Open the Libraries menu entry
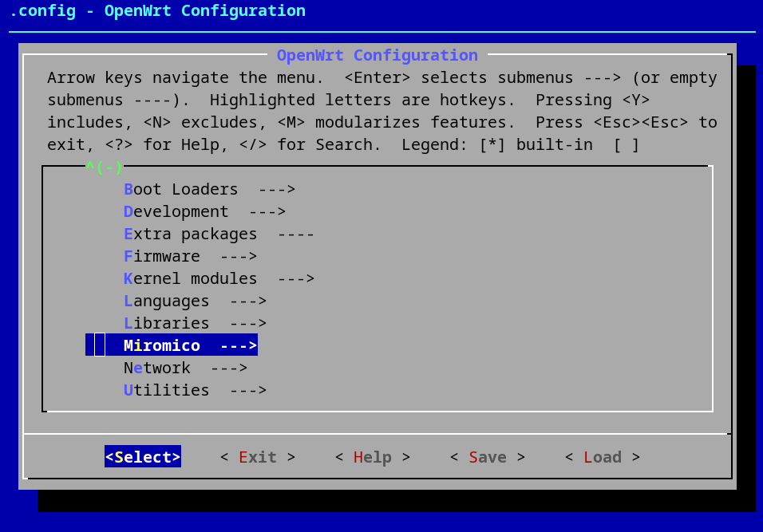 (x=166, y=323)
